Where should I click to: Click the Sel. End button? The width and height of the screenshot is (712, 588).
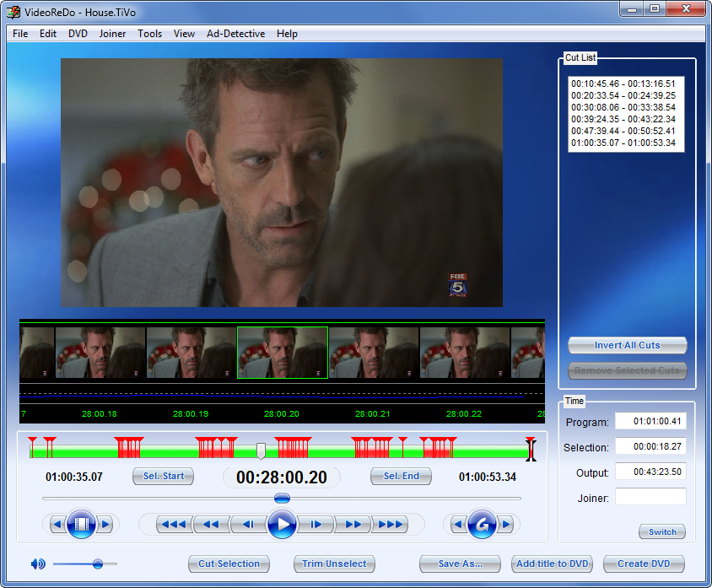pos(401,476)
